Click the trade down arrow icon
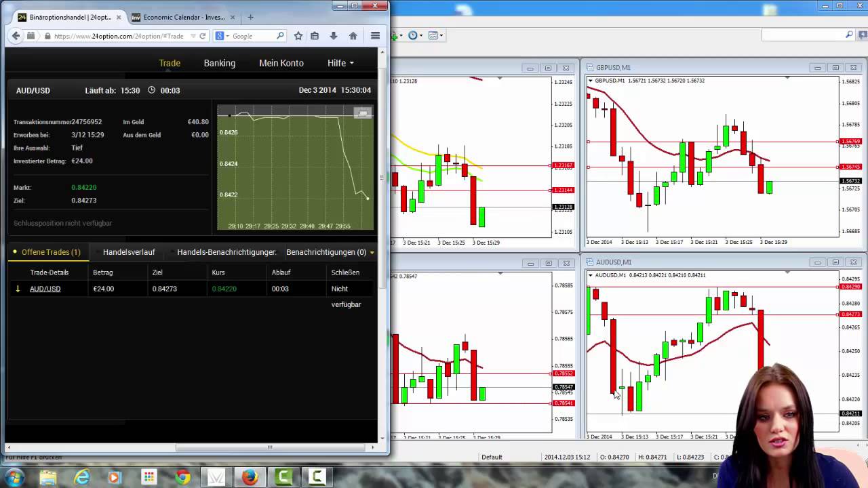The height and width of the screenshot is (488, 868). [x=18, y=289]
